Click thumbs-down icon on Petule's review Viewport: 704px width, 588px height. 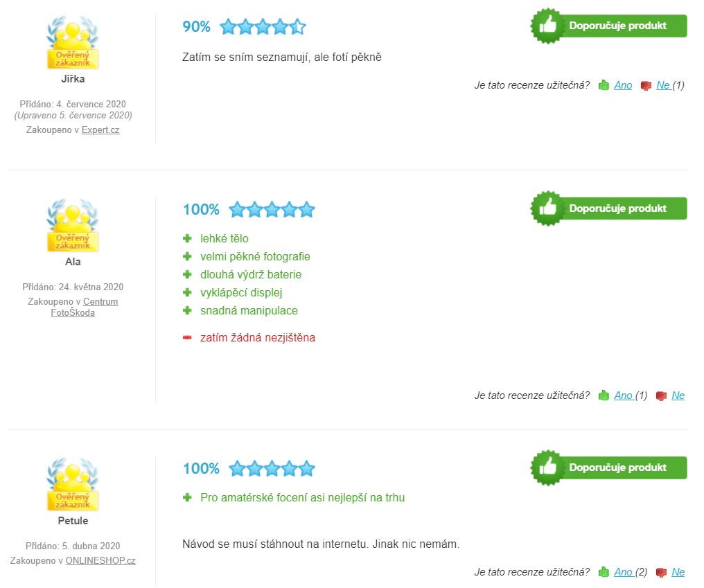(661, 572)
